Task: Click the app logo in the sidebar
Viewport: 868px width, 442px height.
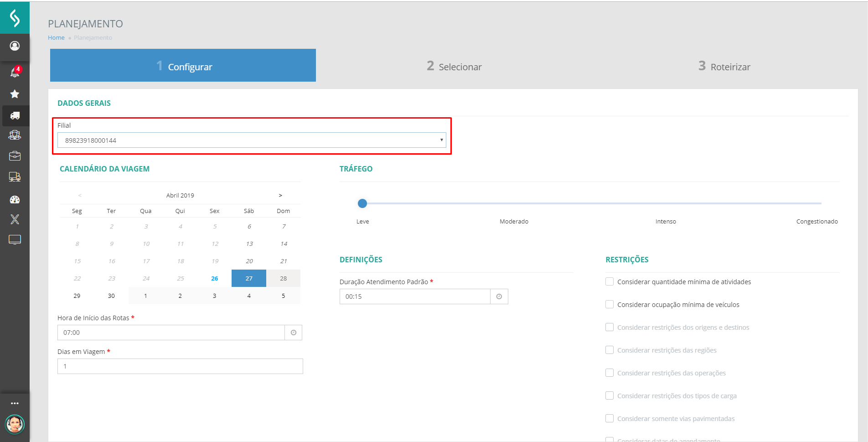Action: click(15, 18)
